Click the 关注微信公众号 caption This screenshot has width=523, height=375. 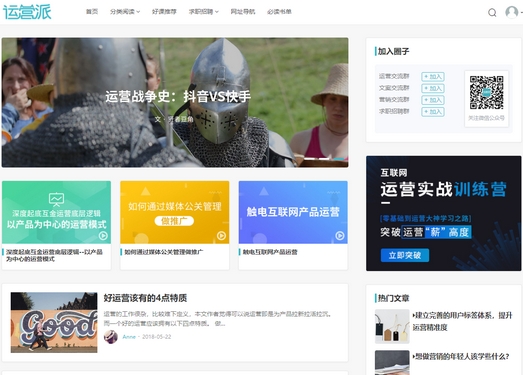point(486,118)
